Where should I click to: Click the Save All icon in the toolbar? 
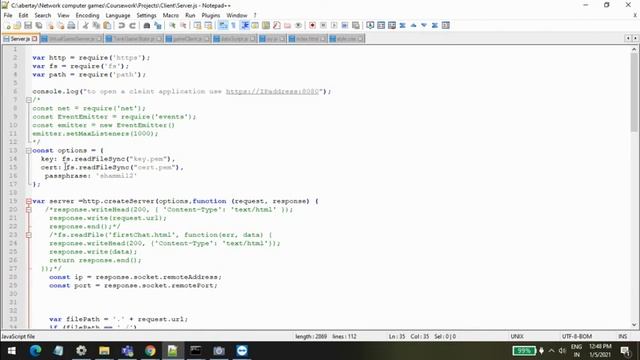[x=39, y=26]
